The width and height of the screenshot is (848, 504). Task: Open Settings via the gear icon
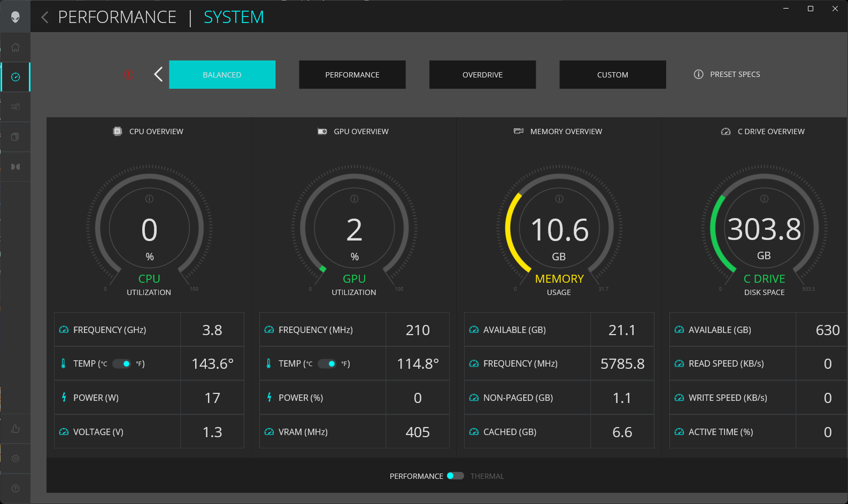click(x=16, y=459)
